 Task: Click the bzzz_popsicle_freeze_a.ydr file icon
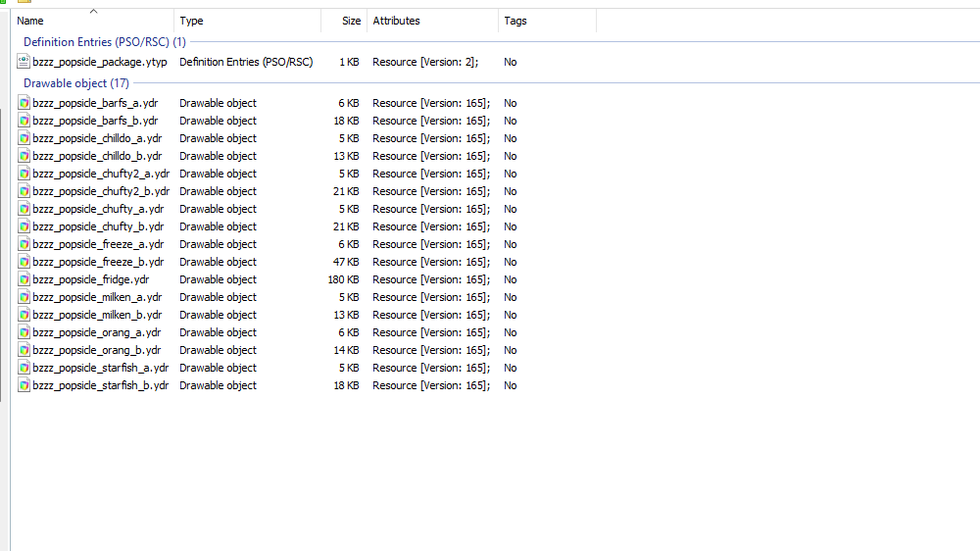point(24,244)
